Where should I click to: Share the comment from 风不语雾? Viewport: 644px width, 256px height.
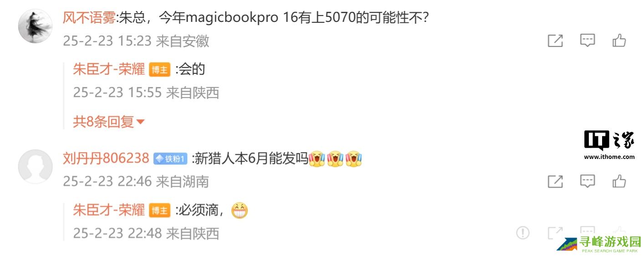click(555, 41)
